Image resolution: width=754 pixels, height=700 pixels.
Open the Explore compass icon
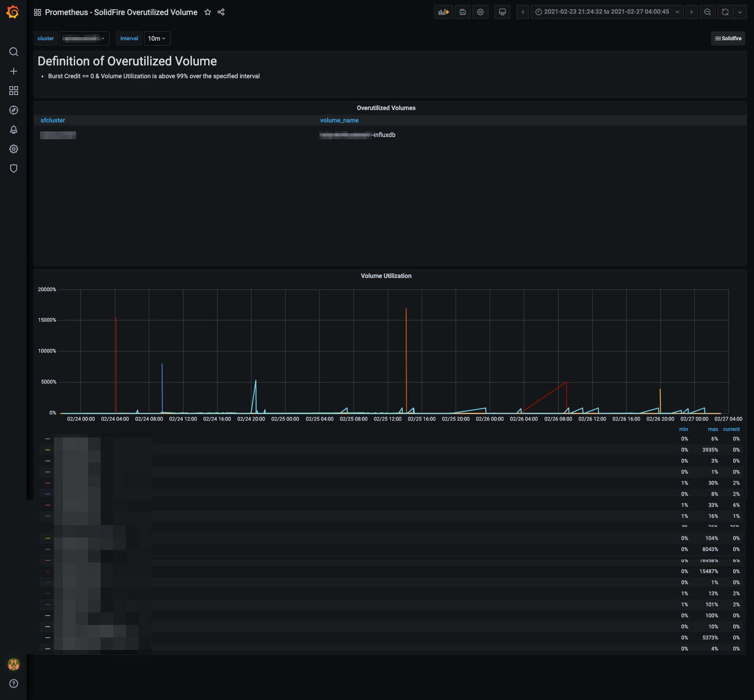[x=14, y=110]
